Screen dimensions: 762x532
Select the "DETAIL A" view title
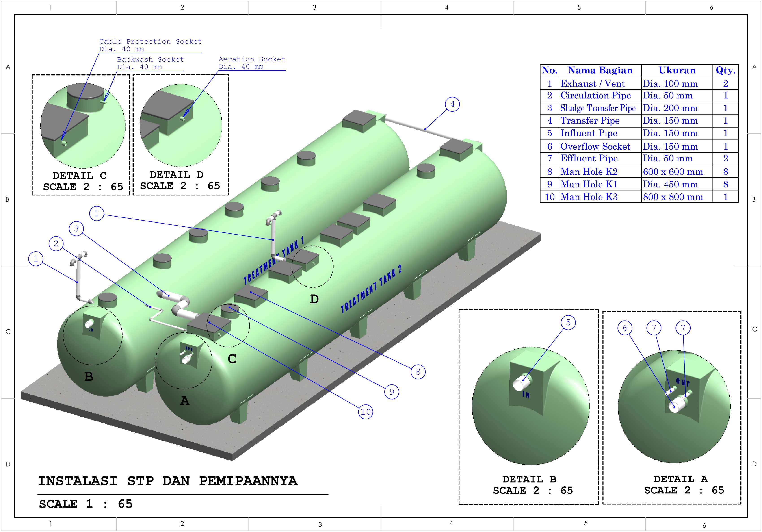tap(681, 479)
